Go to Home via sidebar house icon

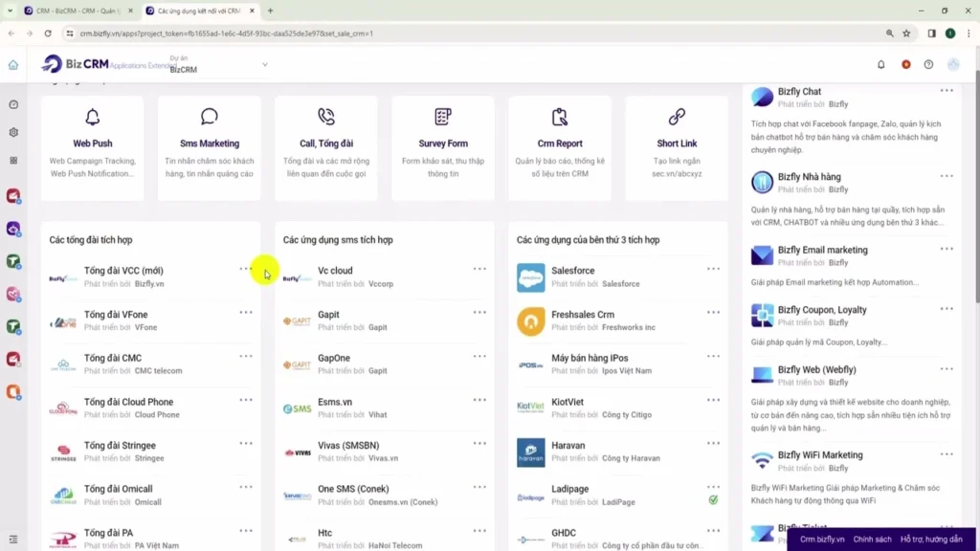tap(13, 65)
